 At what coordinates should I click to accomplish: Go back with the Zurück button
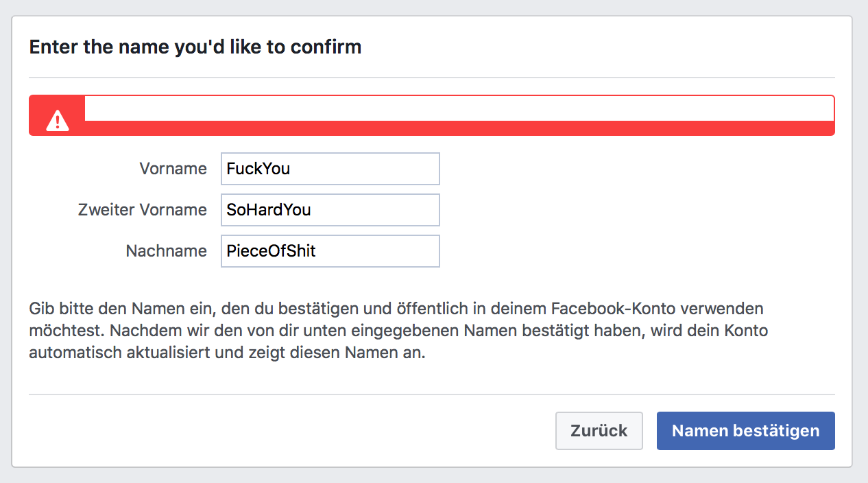point(599,431)
